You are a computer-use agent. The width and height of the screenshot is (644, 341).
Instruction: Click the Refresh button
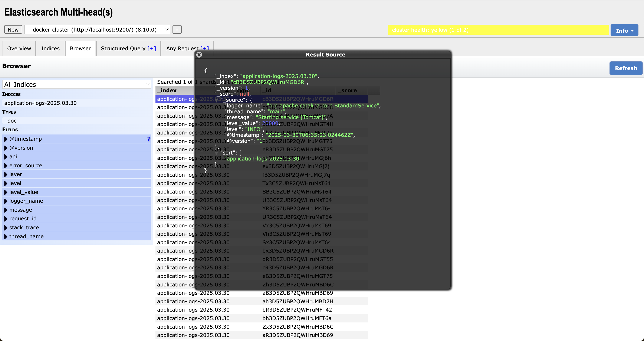point(626,68)
